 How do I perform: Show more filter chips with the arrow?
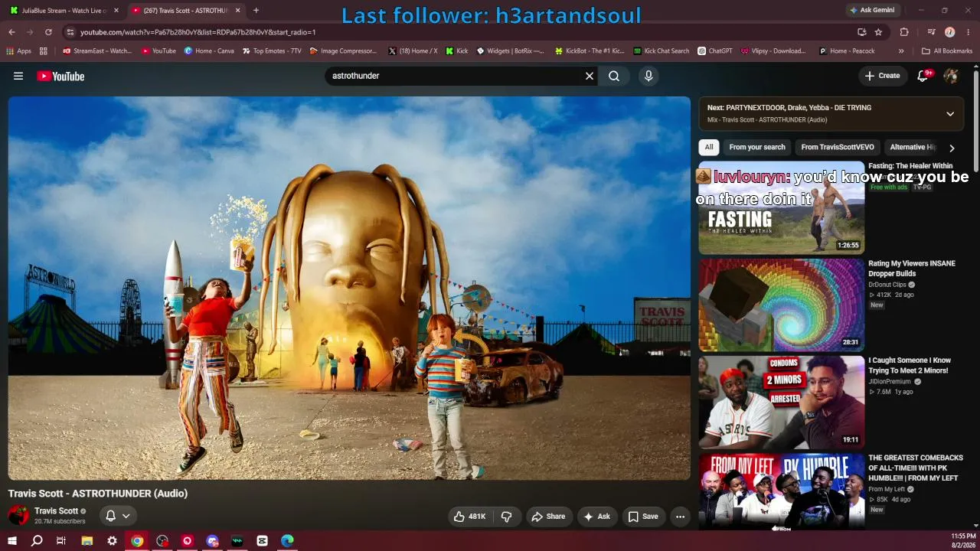tap(952, 148)
